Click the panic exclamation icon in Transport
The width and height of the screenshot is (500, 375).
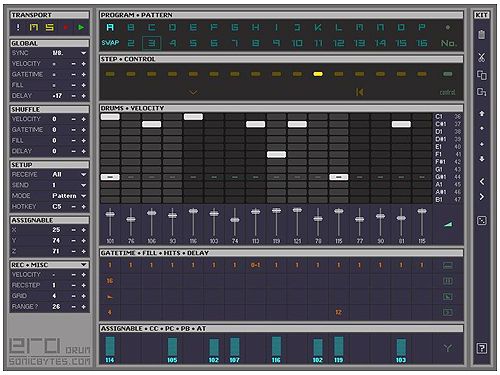[x=18, y=27]
